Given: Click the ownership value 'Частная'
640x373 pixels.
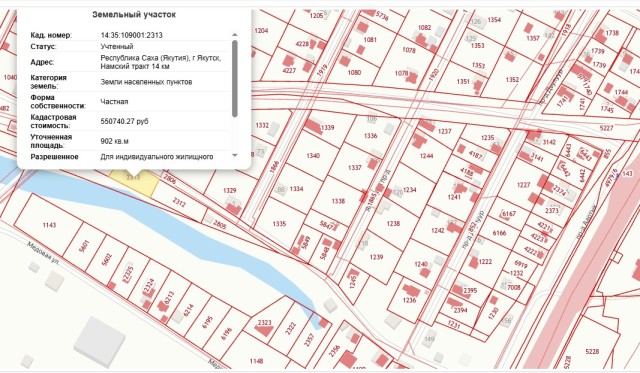Looking at the screenshot, I should tap(114, 102).
